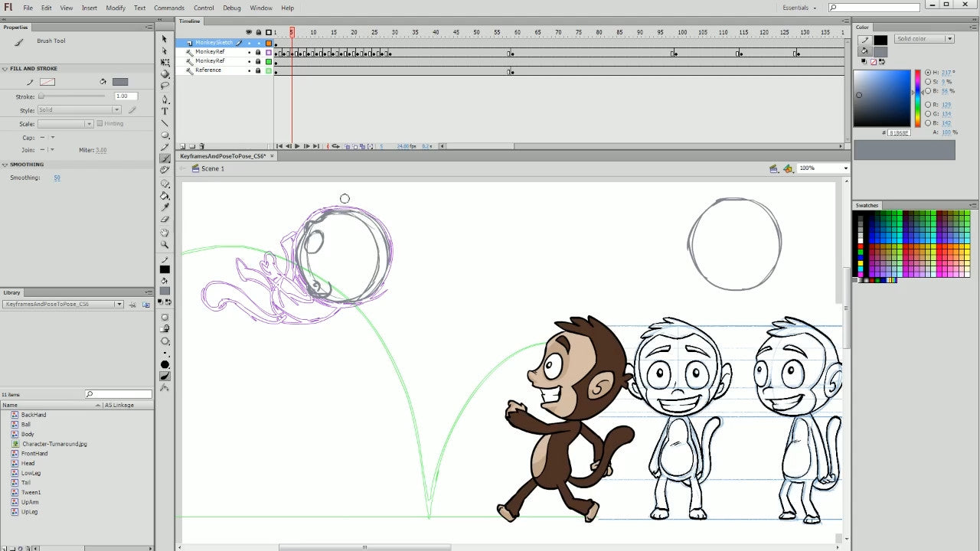Toggle outline view for MonkeySketch layer
The image size is (980, 551).
pos(269,43)
